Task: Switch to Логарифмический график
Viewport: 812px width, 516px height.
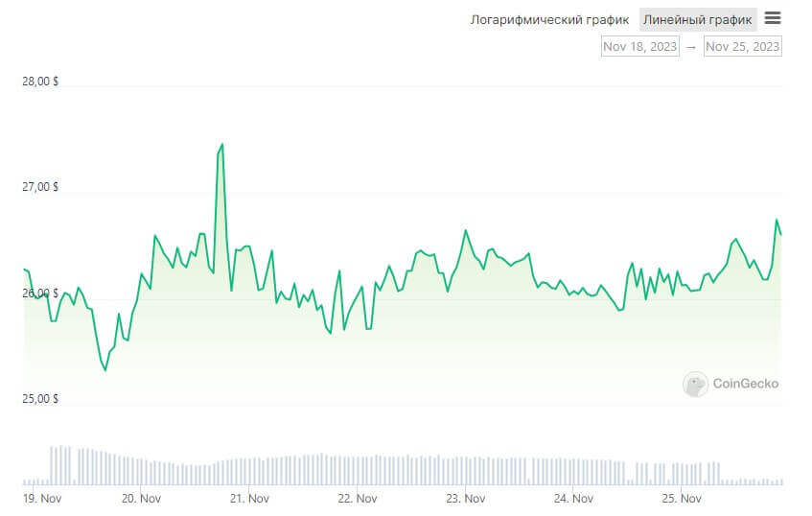Action: 549,19
